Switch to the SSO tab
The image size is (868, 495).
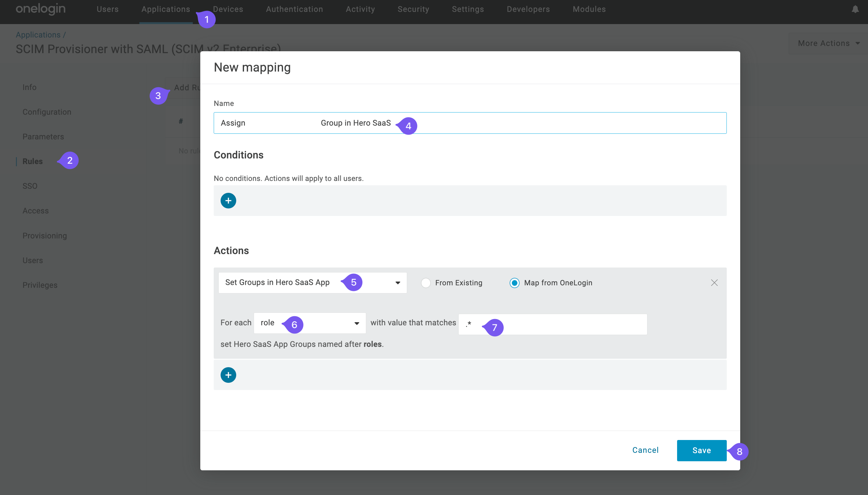tap(30, 186)
